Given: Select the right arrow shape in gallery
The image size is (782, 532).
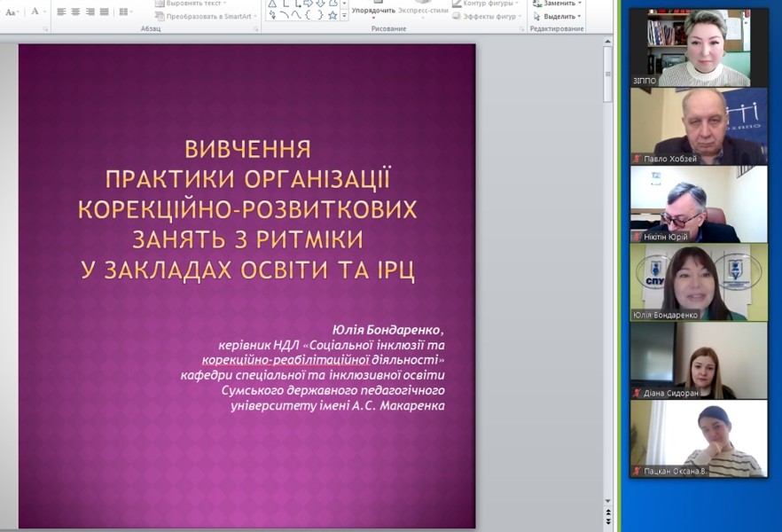Looking at the screenshot, I should coord(308,4).
